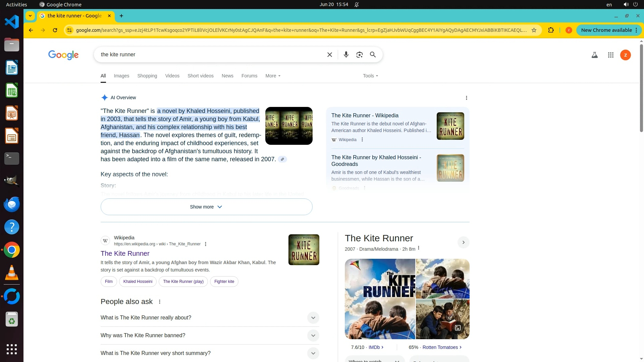Open the More search filters dropdown
The height and width of the screenshot is (362, 644).
(273, 76)
